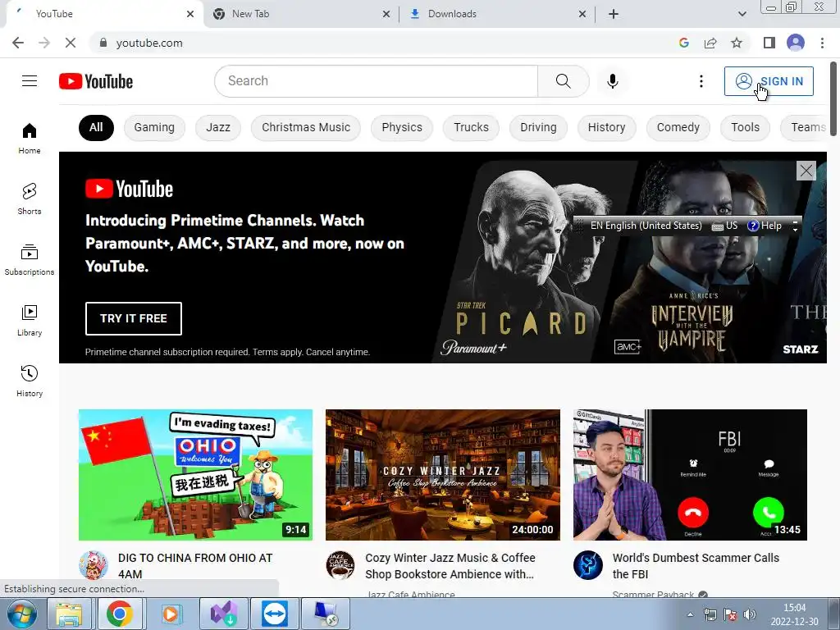Click the site lock icon
The height and width of the screenshot is (630, 840).
coord(103,43)
